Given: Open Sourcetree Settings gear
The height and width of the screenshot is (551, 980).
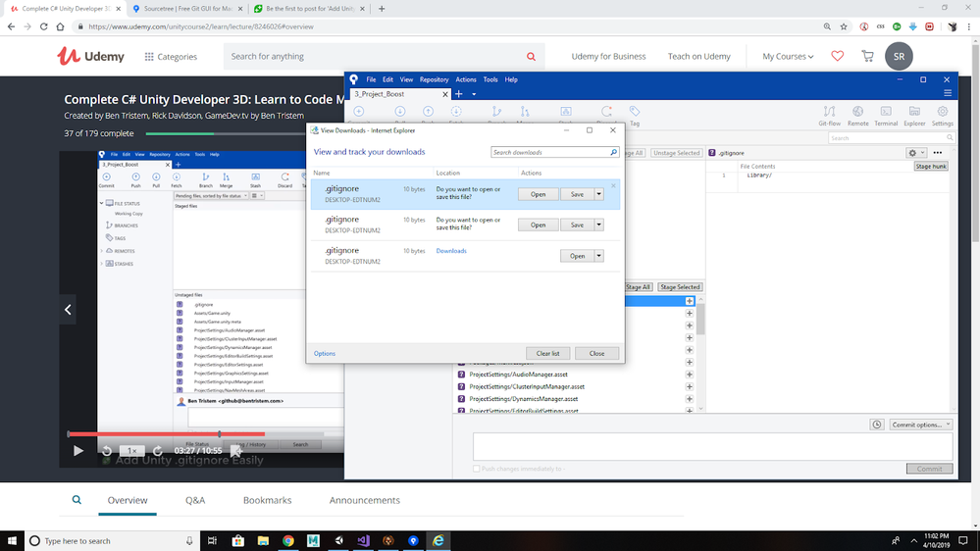Looking at the screenshot, I should point(943,116).
